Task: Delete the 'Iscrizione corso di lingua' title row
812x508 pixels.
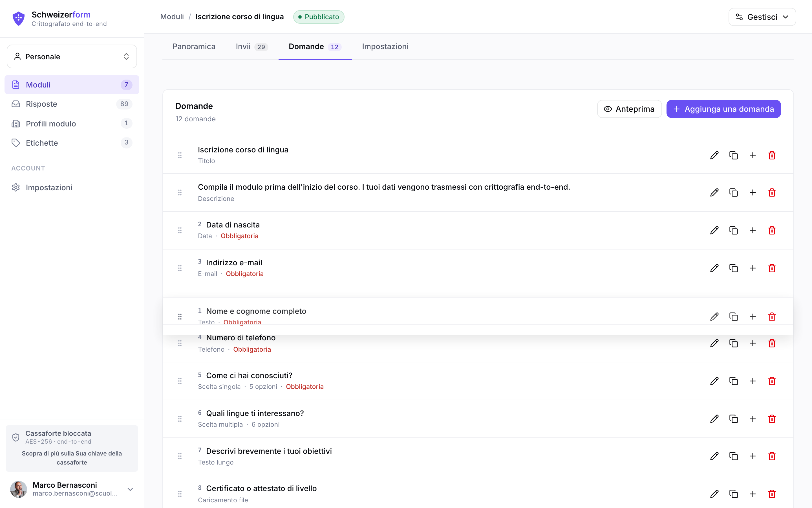Action: [772, 155]
